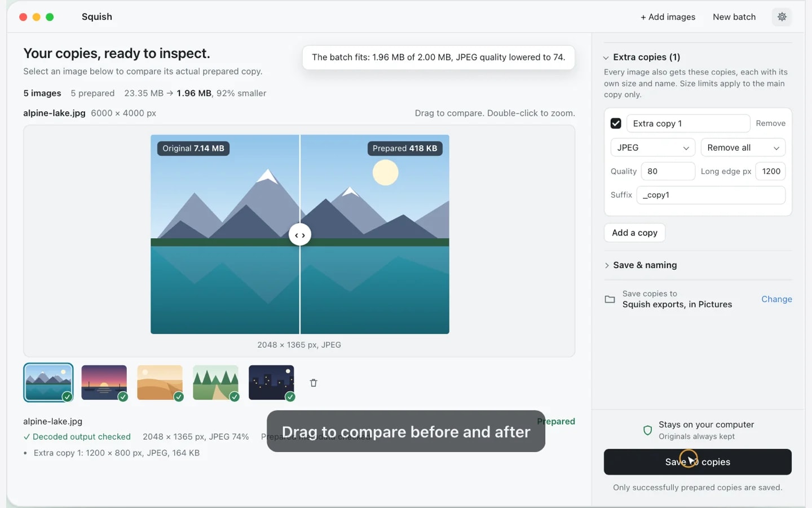This screenshot has width=812, height=508.
Task: Select the desert dunes thumbnail
Action: point(160,382)
